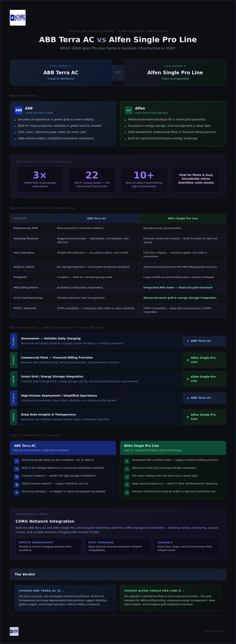Click 'Vital for fleets & busy households' stat card
236x644 pixels.
pyautogui.click(x=196, y=179)
